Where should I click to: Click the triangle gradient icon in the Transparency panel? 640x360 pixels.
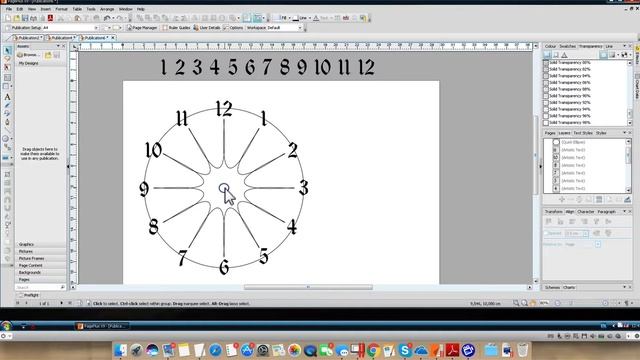(564, 55)
